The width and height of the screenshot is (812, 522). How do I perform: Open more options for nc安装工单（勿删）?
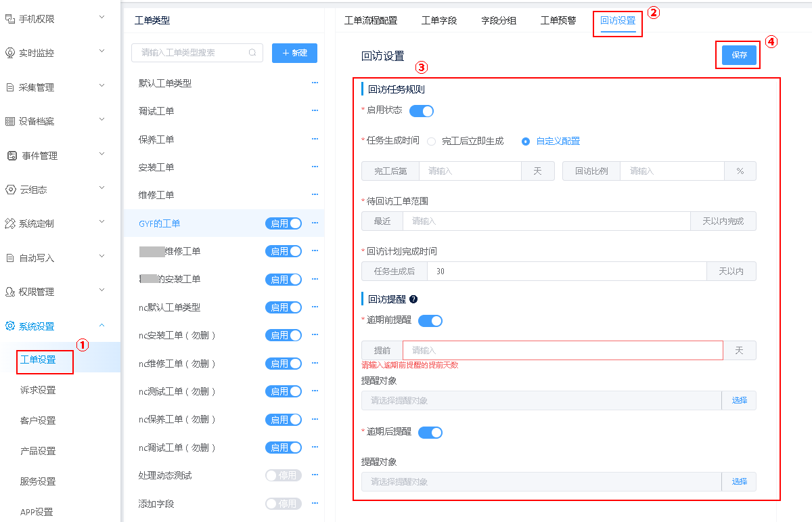click(x=315, y=335)
